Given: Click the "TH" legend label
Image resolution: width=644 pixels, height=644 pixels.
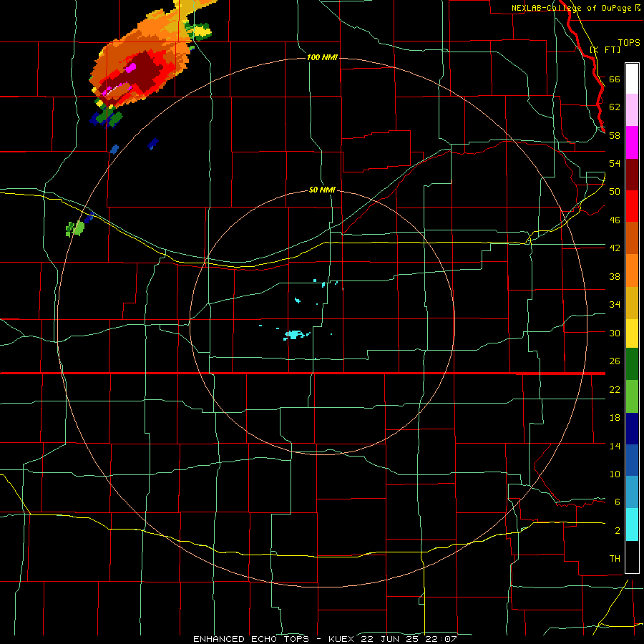Looking at the screenshot, I should [x=615, y=558].
